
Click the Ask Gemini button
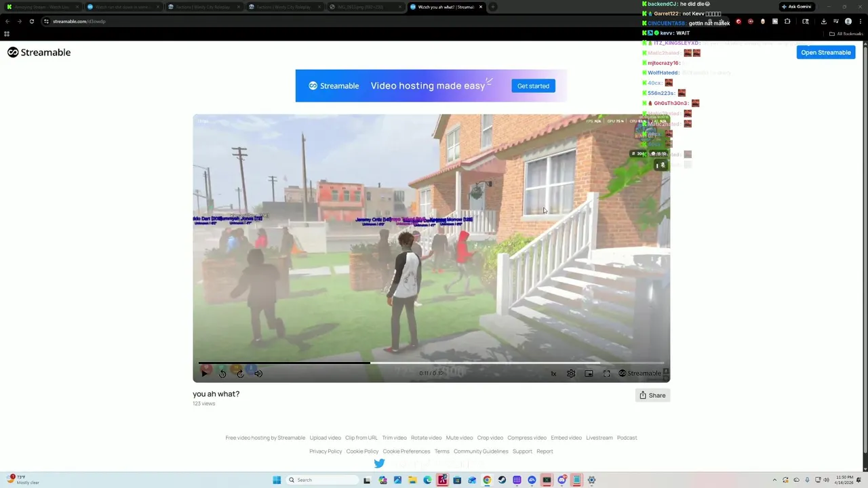click(x=797, y=7)
